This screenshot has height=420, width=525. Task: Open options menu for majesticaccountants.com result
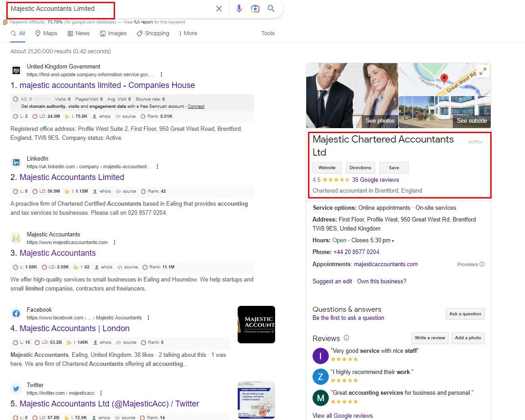(x=115, y=242)
